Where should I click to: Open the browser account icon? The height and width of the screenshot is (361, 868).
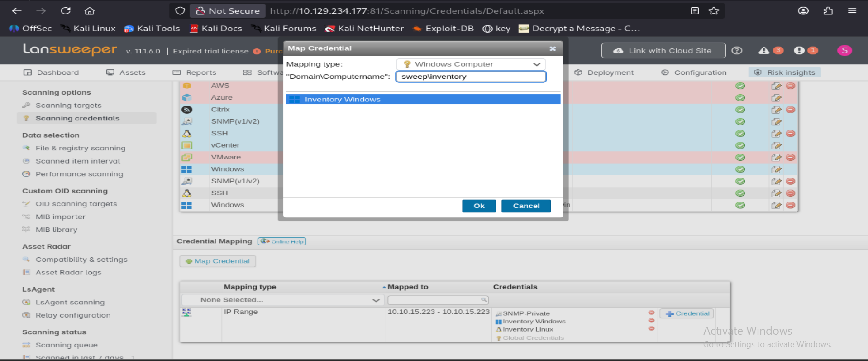pyautogui.click(x=803, y=11)
